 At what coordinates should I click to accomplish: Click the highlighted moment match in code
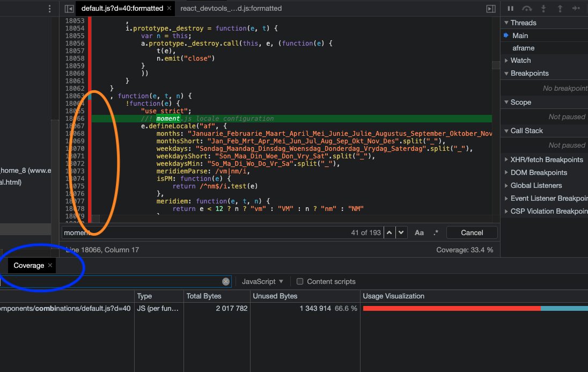[168, 118]
